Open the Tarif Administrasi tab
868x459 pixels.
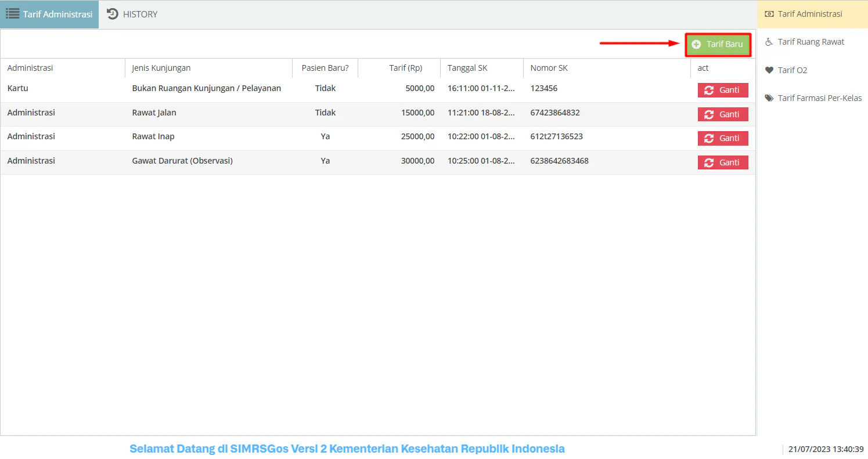(49, 15)
